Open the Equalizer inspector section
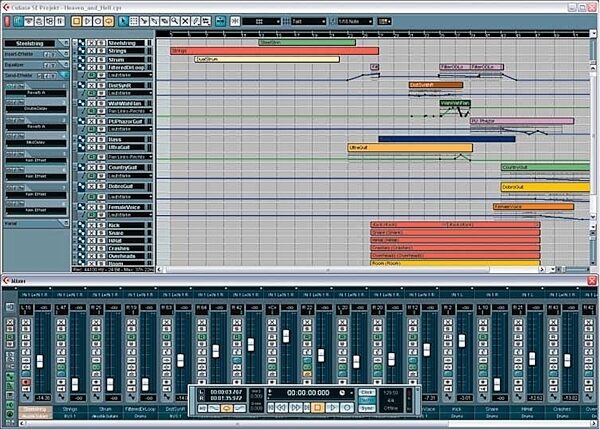The image size is (600, 430). pyautogui.click(x=36, y=65)
